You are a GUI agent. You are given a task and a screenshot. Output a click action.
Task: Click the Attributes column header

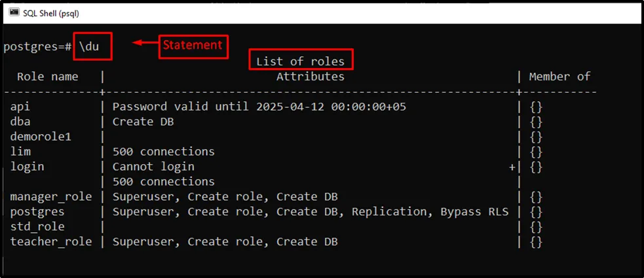(x=310, y=77)
